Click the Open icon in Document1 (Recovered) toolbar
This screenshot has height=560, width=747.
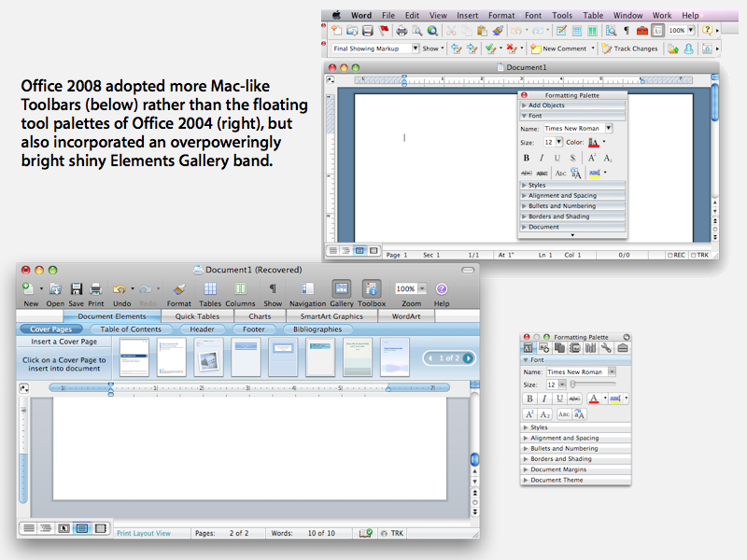[55, 288]
